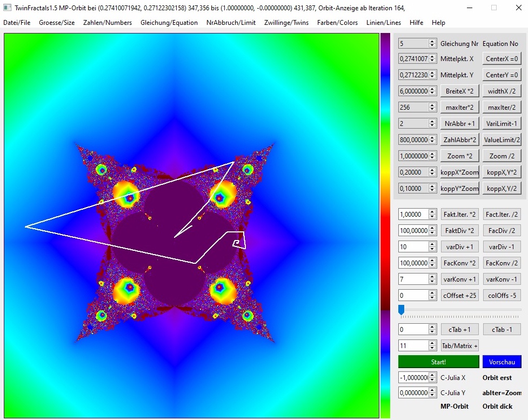Click the stepper arrows of Gleichung Nr
Screen dimensions: 528x420
pos(432,43)
